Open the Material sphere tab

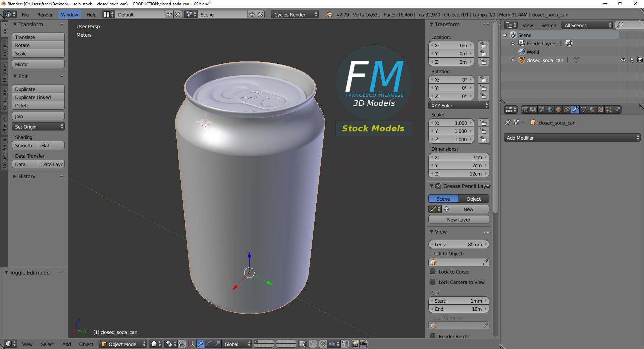592,109
